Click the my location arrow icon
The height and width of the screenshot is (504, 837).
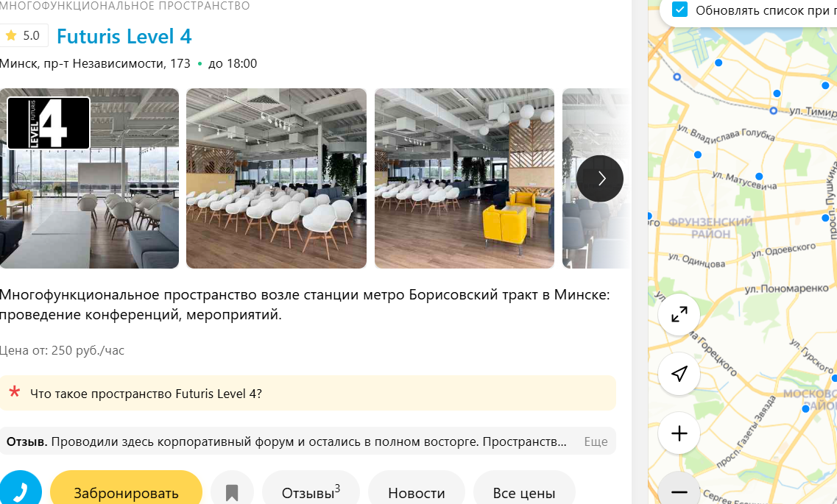(x=679, y=374)
